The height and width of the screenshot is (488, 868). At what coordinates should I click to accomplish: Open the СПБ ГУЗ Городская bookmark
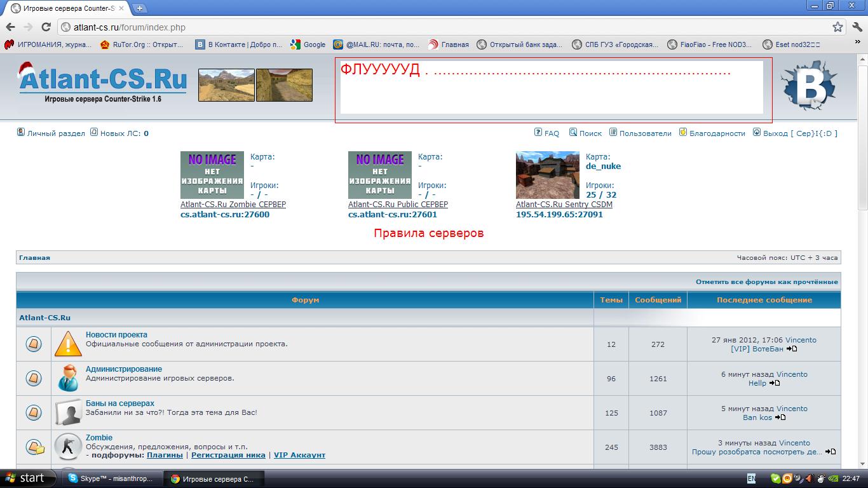(615, 44)
